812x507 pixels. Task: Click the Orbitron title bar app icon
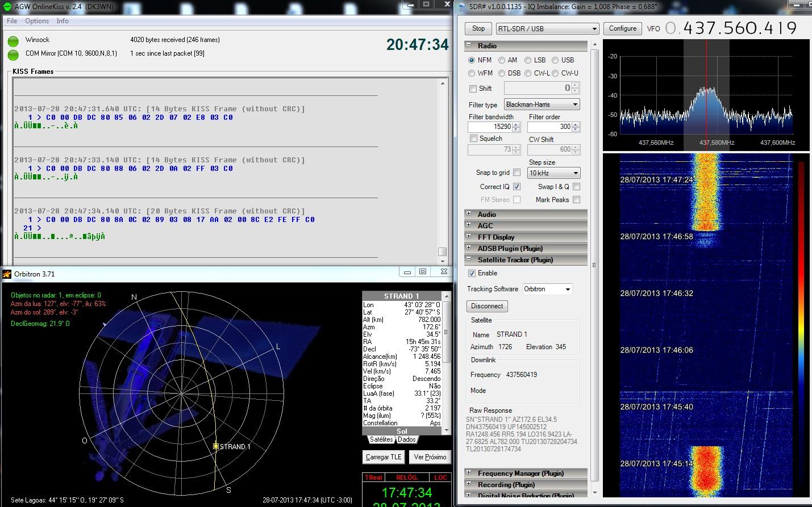point(7,274)
